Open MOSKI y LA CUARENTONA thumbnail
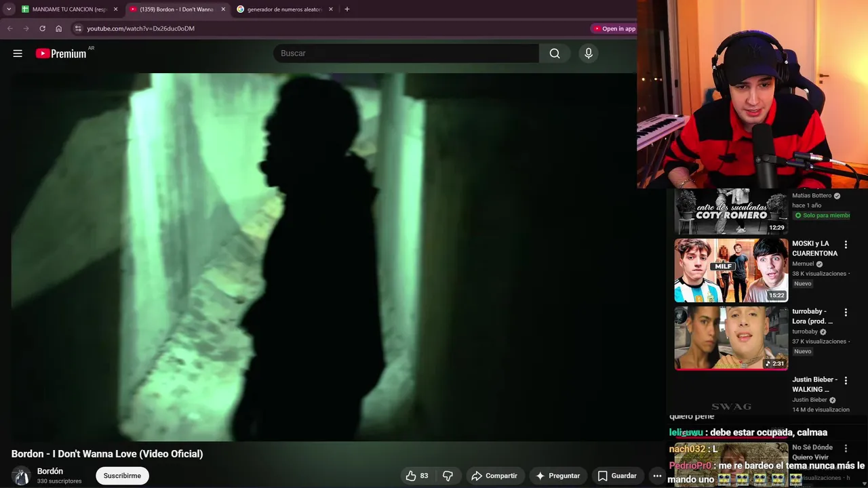This screenshot has width=868, height=488. [731, 270]
